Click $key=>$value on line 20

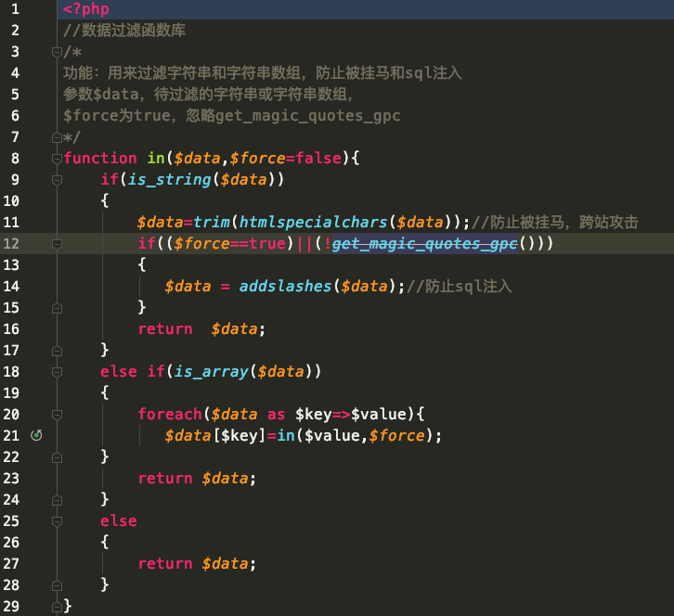tap(351, 414)
